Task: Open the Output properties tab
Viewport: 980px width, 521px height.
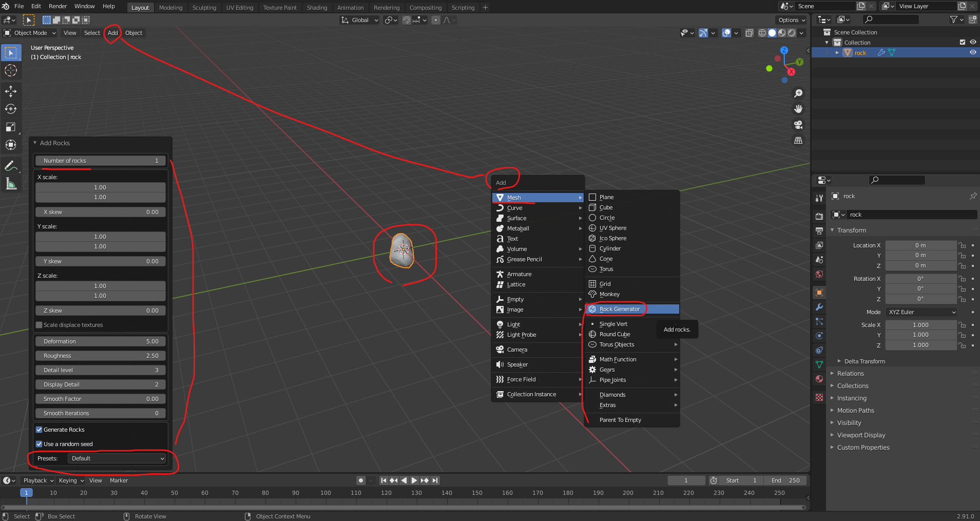Action: click(x=819, y=230)
